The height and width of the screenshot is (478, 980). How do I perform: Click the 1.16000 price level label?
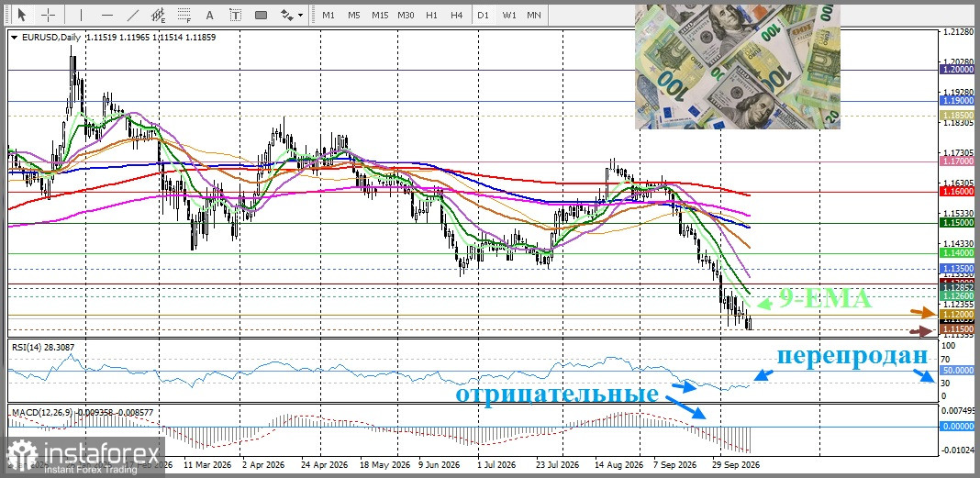pyautogui.click(x=957, y=192)
